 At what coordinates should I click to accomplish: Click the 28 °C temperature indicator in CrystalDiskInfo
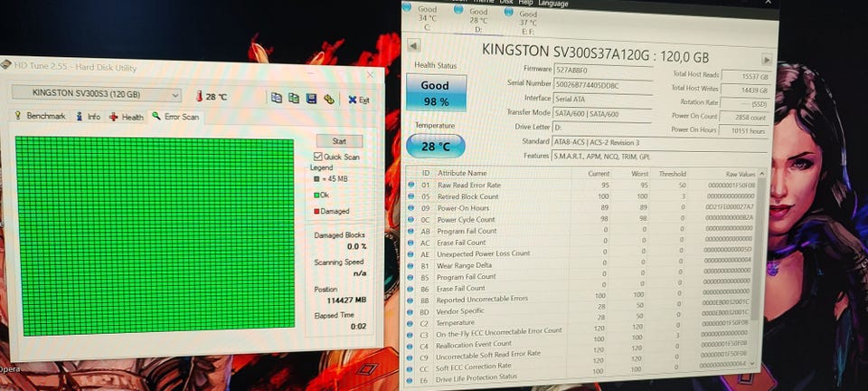coord(436,147)
